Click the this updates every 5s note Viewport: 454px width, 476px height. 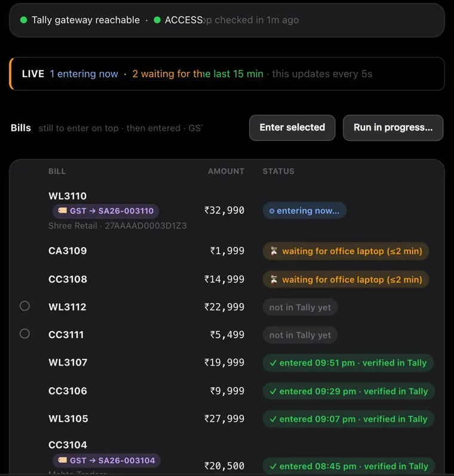(322, 74)
